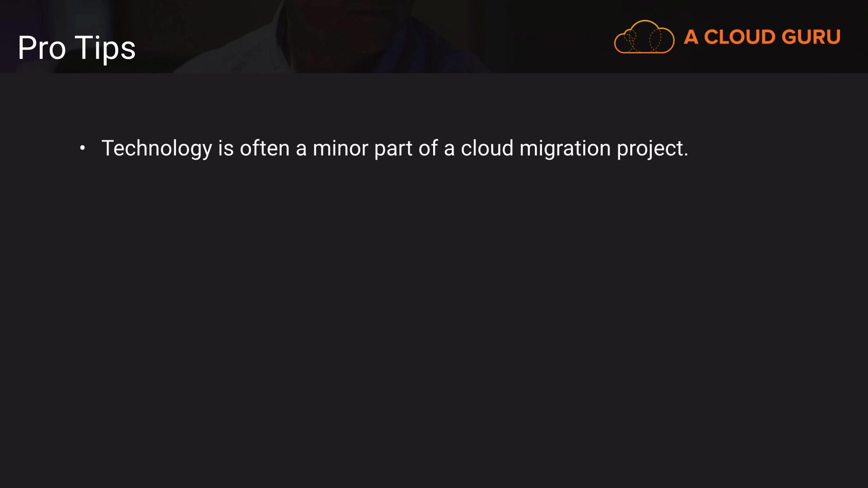Click the word "minor" in the bullet
Screen dimensions: 868x488
(340, 148)
